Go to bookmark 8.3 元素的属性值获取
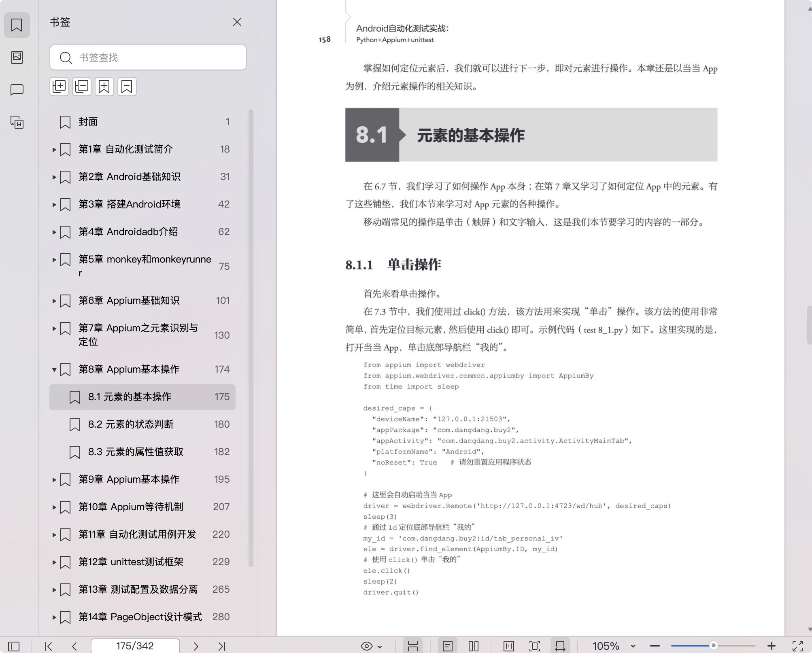812x653 pixels. click(x=142, y=452)
